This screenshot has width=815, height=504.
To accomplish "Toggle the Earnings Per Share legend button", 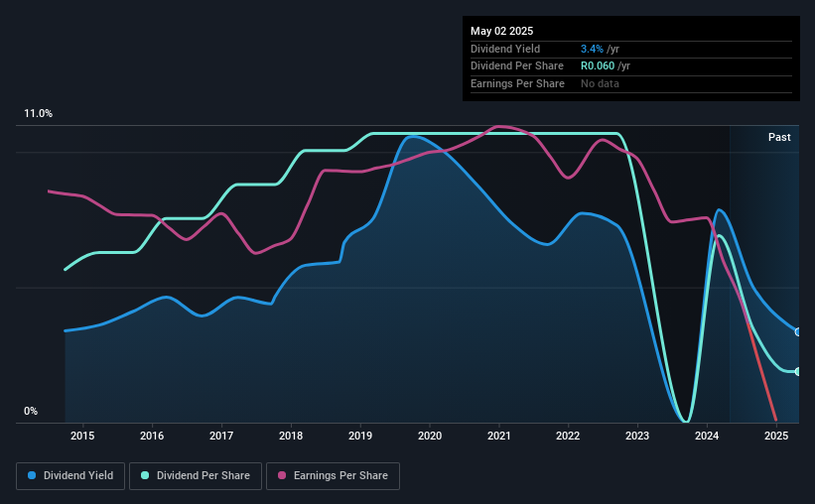I will point(333,476).
